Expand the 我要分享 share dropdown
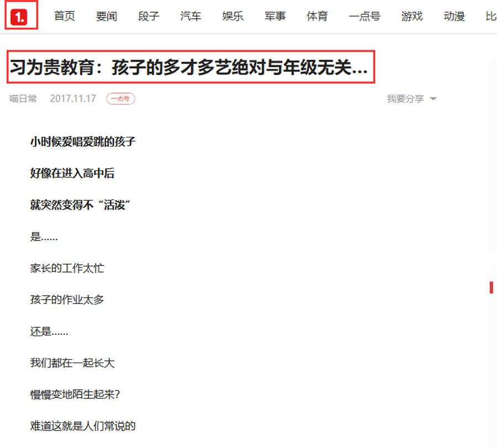Screen dimensions: 497x448 pos(411,99)
